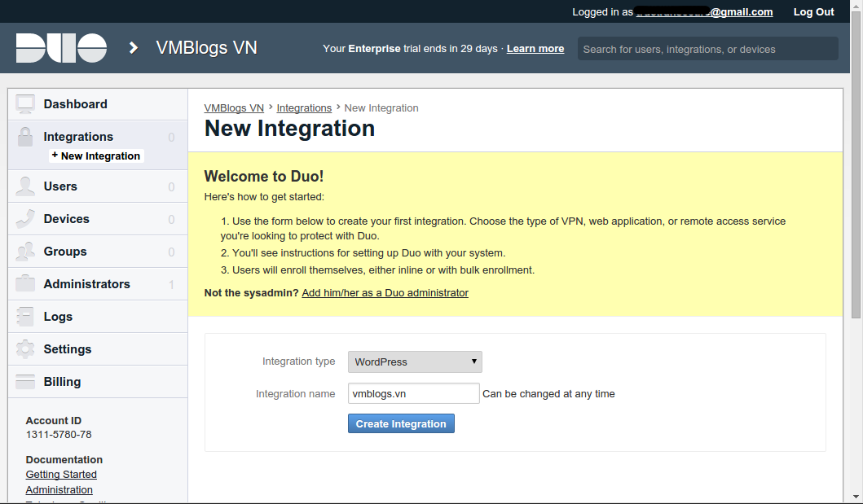The width and height of the screenshot is (863, 504).
Task: Click the Billing credit card icon
Action: coord(25,382)
